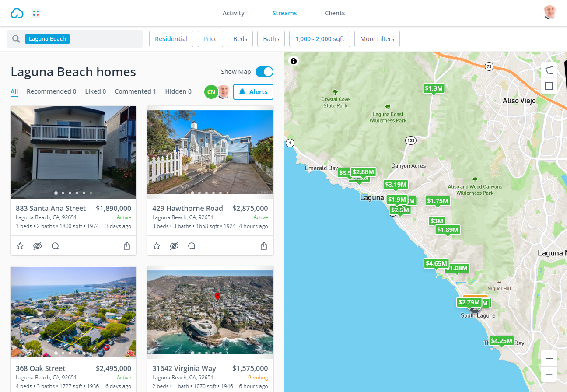567x392 pixels.
Task: Zoom in on the map
Action: click(549, 358)
